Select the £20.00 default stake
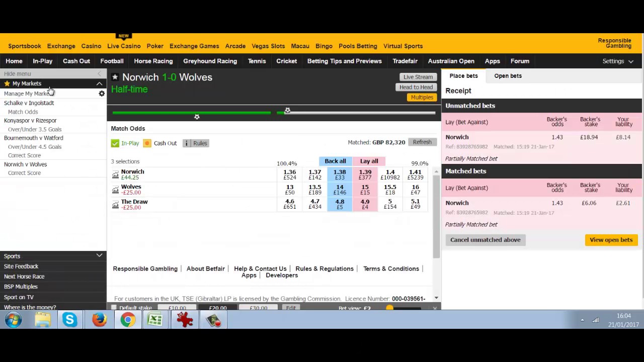The height and width of the screenshot is (362, 644). pos(218,308)
